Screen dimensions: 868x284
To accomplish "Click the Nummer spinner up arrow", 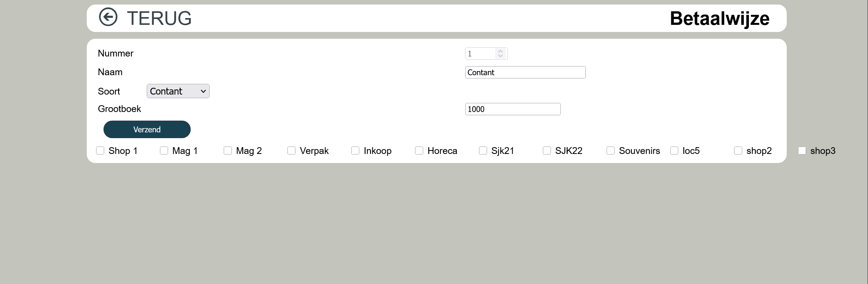I will [x=500, y=51].
